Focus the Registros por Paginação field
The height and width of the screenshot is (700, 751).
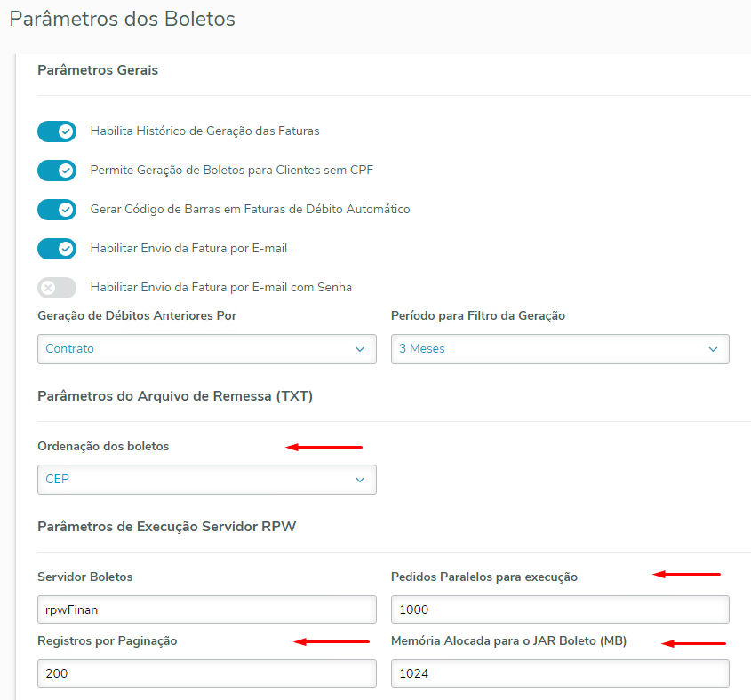tap(206, 673)
